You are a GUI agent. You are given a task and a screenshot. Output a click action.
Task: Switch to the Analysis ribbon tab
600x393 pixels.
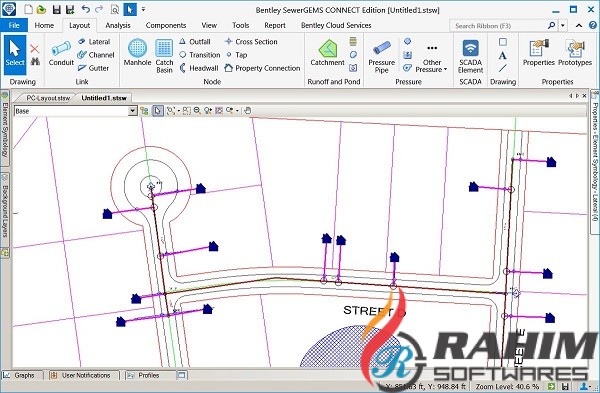click(x=118, y=25)
